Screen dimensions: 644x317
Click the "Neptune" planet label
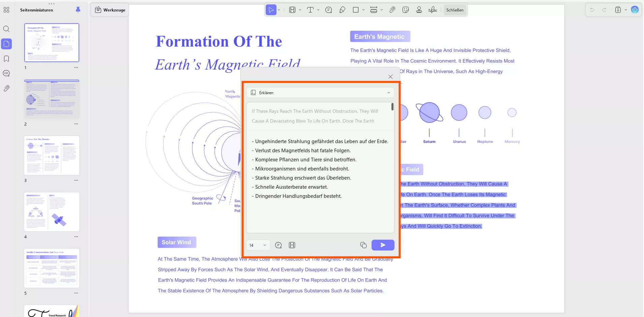[x=485, y=142]
